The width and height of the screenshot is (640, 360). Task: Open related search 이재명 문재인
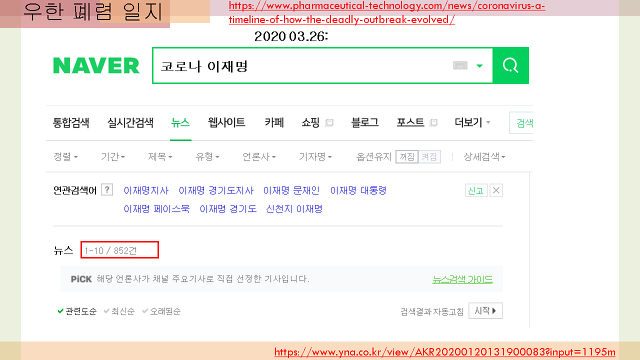[291, 191]
